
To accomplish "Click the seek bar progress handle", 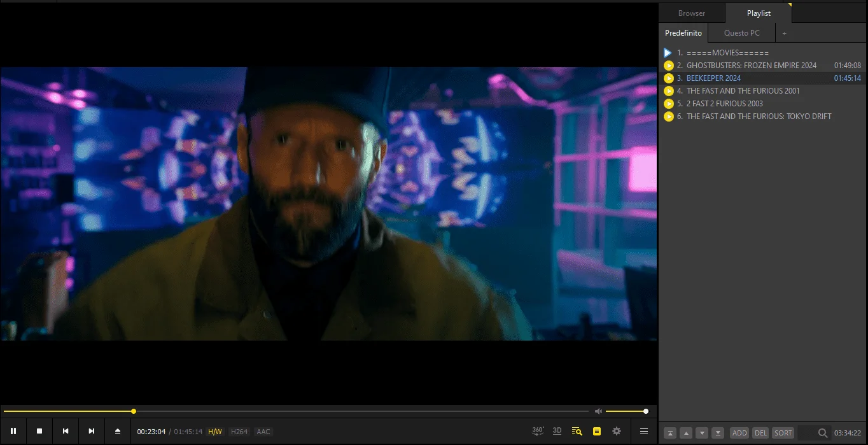I will point(134,411).
